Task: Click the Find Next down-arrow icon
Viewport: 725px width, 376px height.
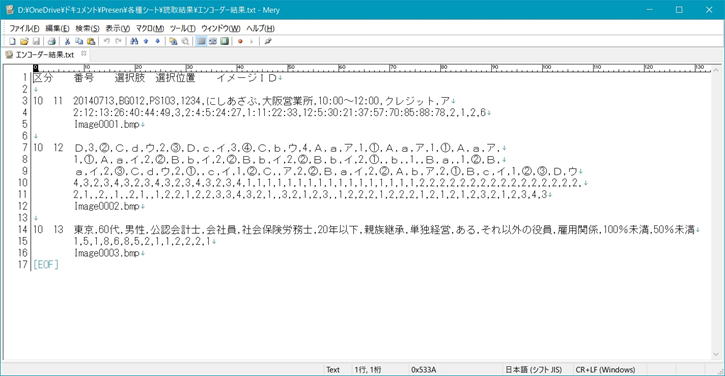Action: point(158,41)
